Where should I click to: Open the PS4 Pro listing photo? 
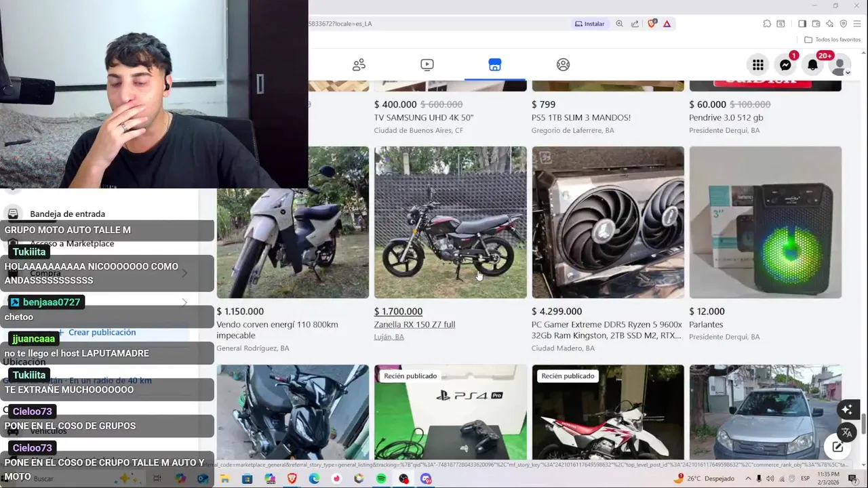pyautogui.click(x=450, y=413)
